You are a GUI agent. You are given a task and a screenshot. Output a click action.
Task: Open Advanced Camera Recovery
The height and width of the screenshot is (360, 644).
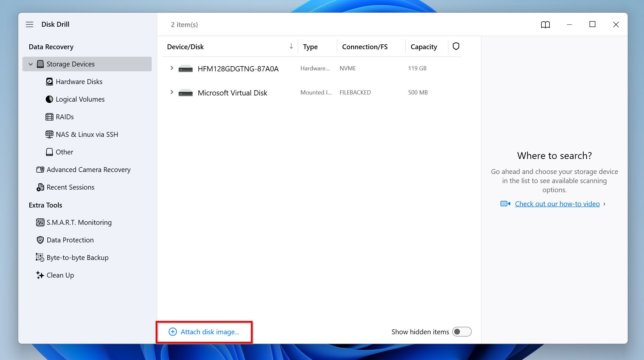pos(88,169)
